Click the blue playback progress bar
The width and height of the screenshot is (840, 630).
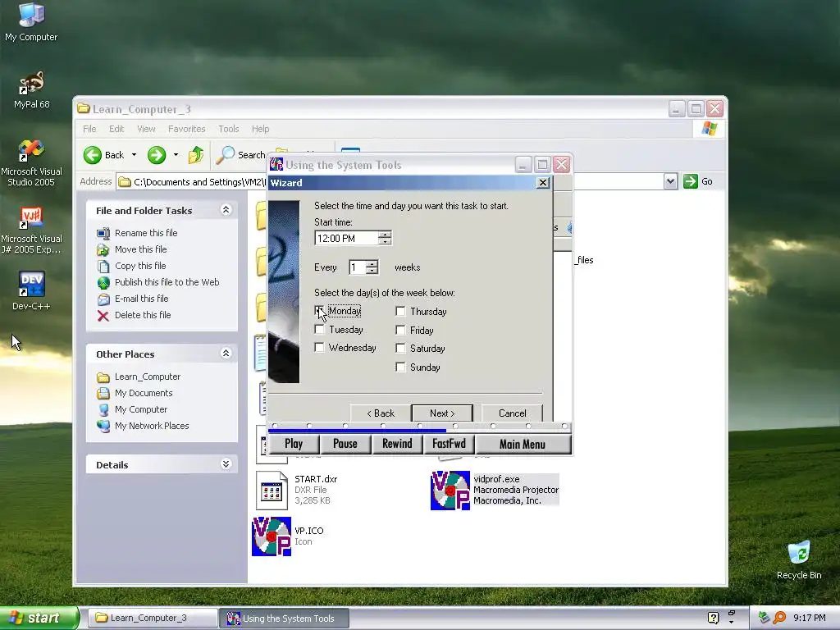[357, 430]
